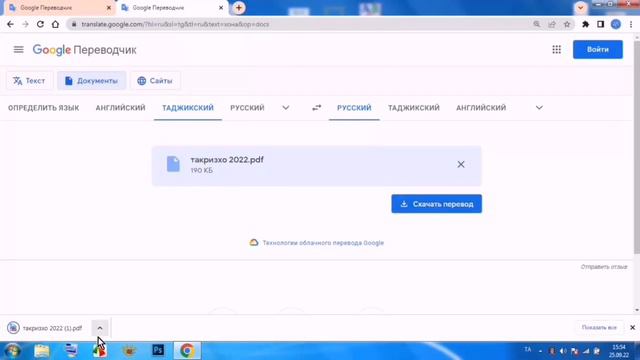
Task: Switch to the Сайты tab
Action: click(x=155, y=81)
